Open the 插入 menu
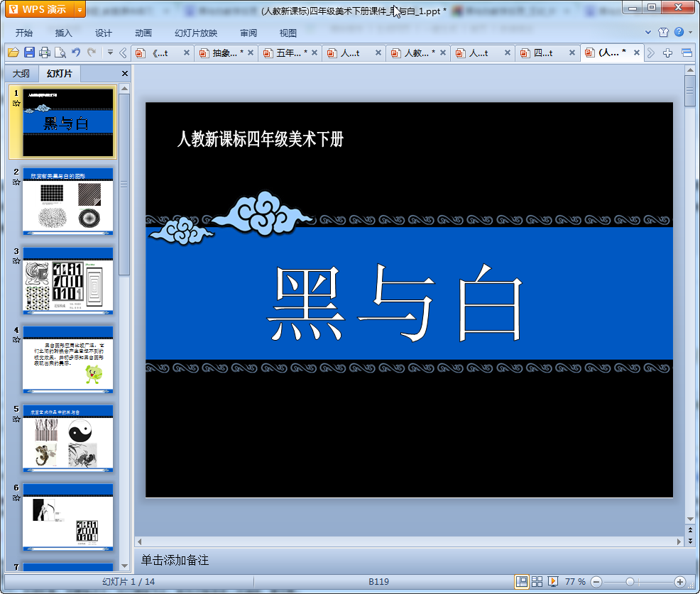 point(63,33)
